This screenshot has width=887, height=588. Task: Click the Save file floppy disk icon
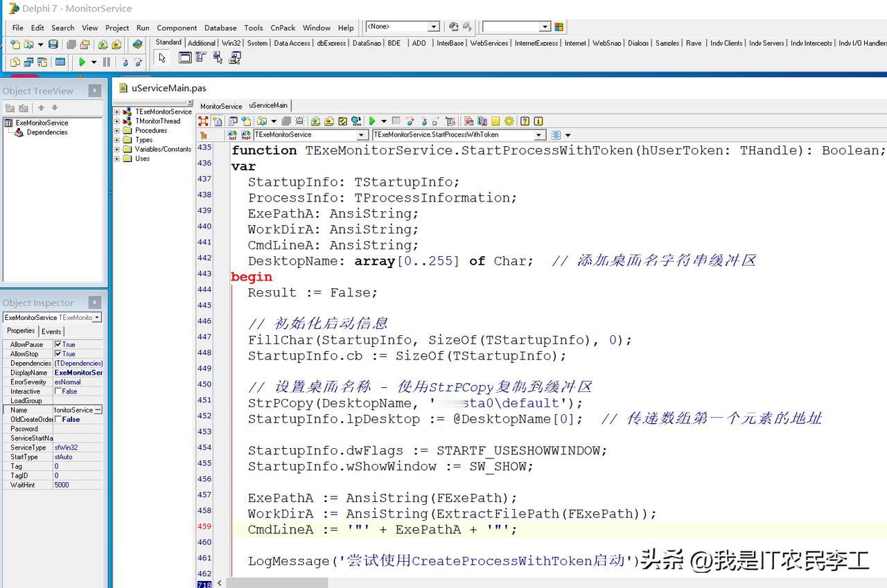53,44
